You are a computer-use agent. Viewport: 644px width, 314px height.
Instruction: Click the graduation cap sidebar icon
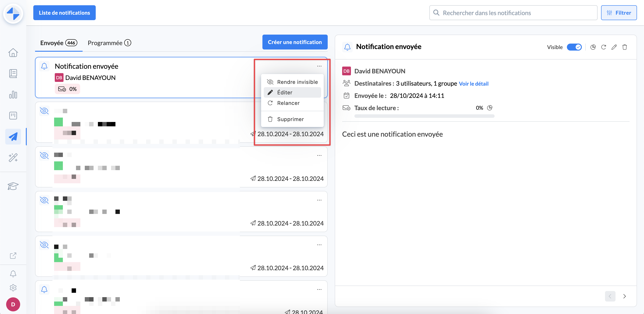pyautogui.click(x=13, y=186)
